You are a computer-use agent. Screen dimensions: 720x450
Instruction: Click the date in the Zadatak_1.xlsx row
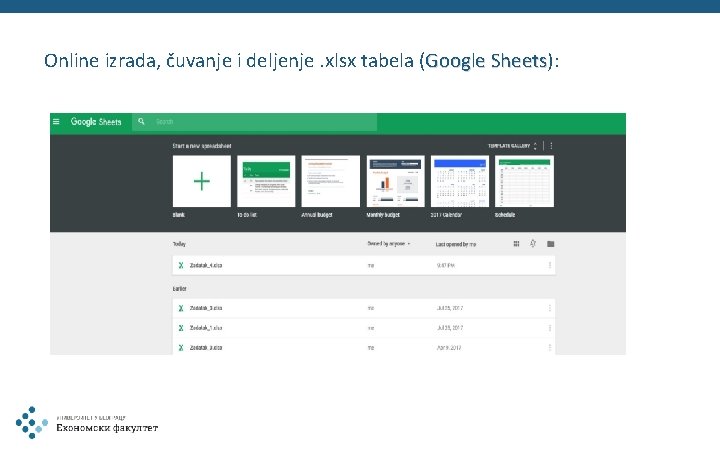[450, 328]
